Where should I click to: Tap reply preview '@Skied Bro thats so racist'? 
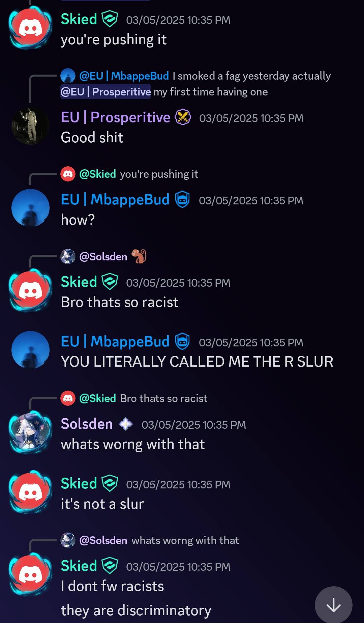[134, 398]
